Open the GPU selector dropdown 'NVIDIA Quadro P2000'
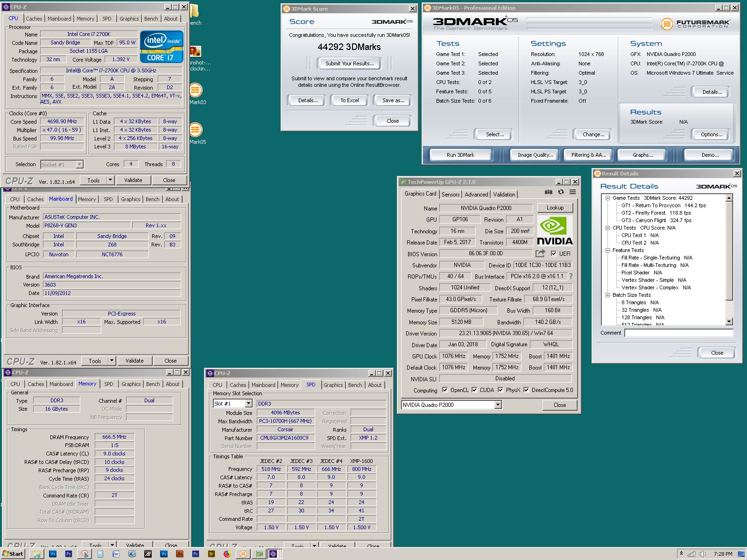Viewport: 747px width, 560px height. [451, 405]
